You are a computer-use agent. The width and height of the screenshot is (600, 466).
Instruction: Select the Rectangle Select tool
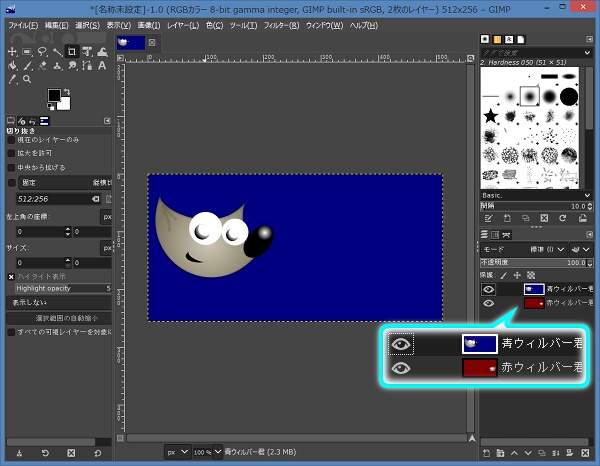27,51
